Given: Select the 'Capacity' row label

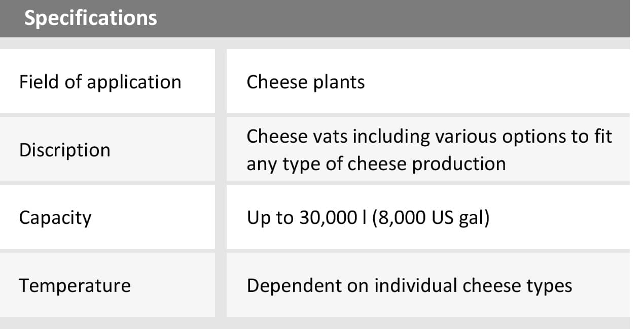Looking at the screenshot, I should (55, 218).
